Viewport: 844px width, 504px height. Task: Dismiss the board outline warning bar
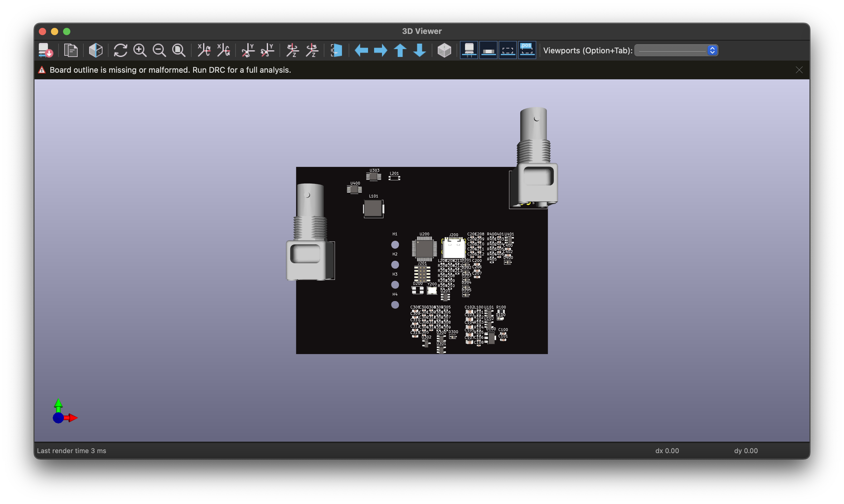pyautogui.click(x=799, y=70)
